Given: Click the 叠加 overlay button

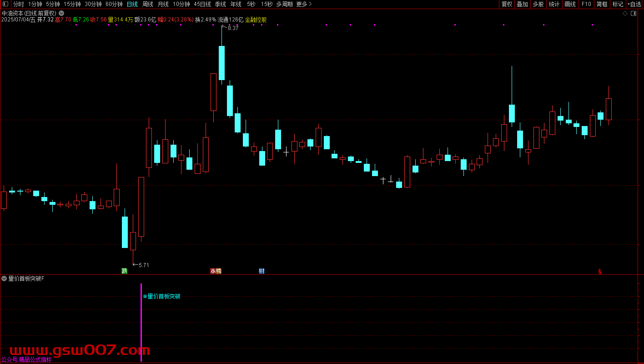Looking at the screenshot, I should [x=522, y=4].
